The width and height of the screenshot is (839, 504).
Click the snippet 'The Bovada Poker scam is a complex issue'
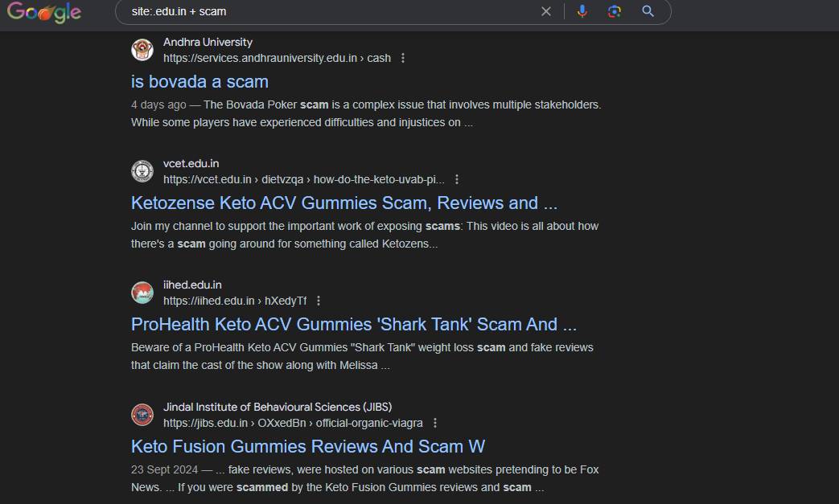[x=366, y=113]
